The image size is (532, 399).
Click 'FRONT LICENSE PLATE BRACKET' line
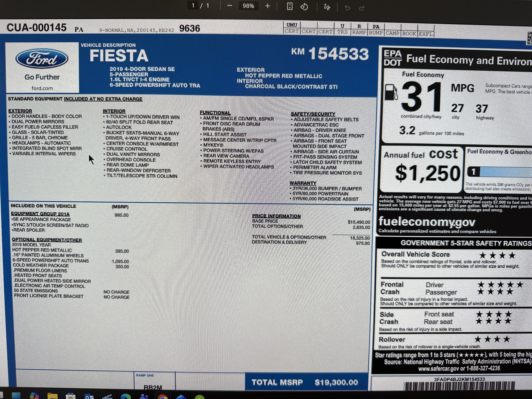49,296
